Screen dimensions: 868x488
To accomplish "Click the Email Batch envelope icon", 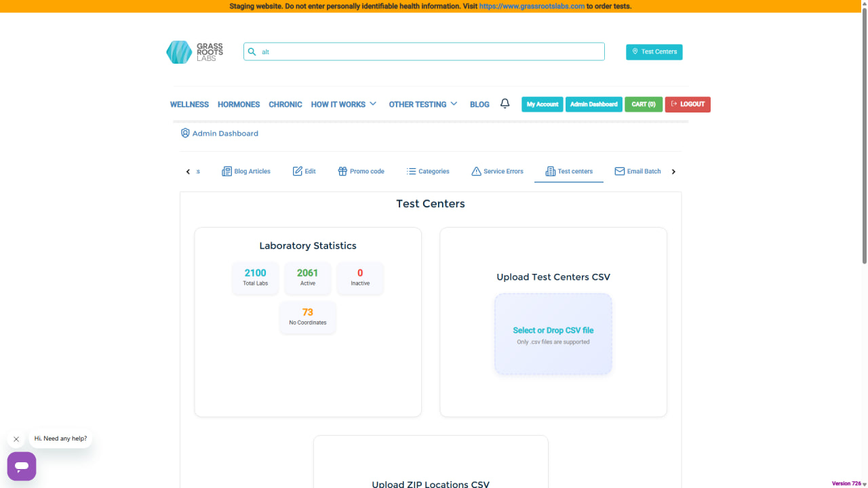I will coord(619,171).
